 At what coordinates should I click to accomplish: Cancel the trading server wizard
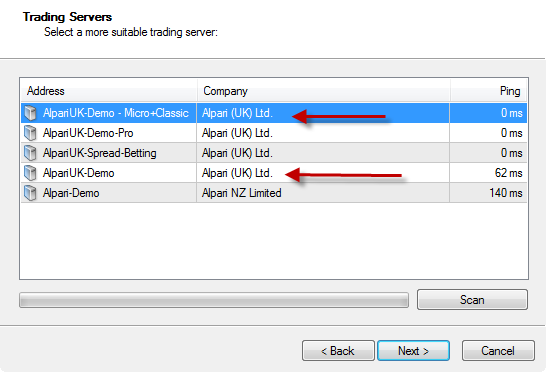click(498, 351)
